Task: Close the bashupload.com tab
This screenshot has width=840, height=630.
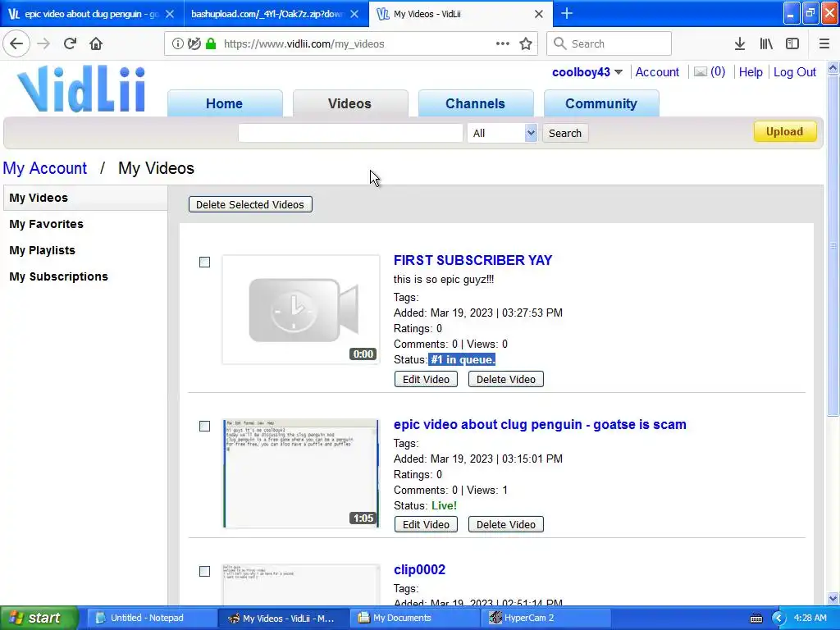Action: pyautogui.click(x=354, y=14)
